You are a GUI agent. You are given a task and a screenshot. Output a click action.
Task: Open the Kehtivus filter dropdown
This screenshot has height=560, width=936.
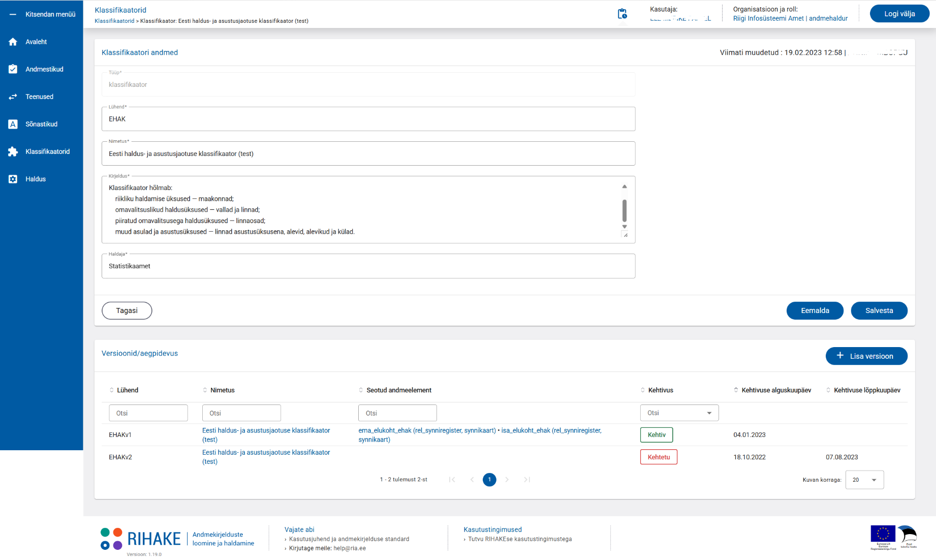tap(679, 413)
